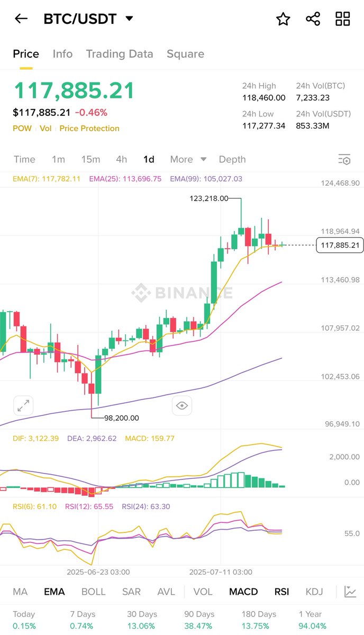Tap the 90 Days 38.47% performance
Viewport: 364px width, 635px height.
[x=199, y=620]
